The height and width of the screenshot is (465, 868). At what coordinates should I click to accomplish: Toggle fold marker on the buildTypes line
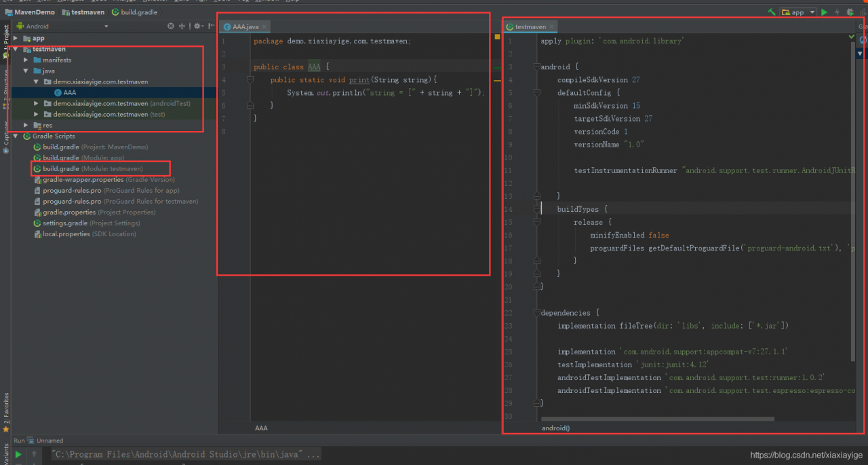pos(537,209)
